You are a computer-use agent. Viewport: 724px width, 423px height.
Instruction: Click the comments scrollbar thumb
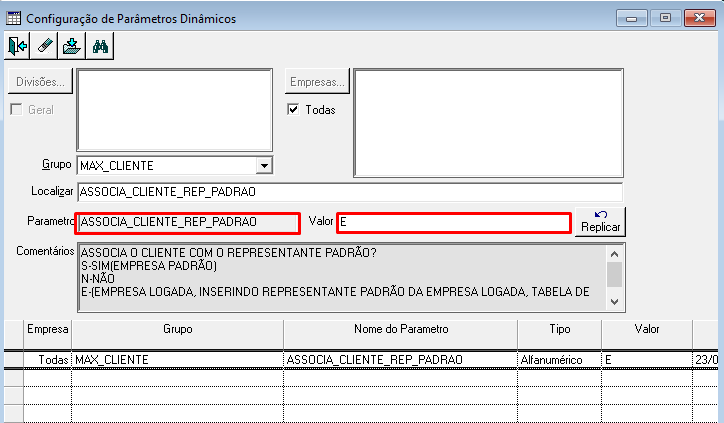pyautogui.click(x=614, y=274)
